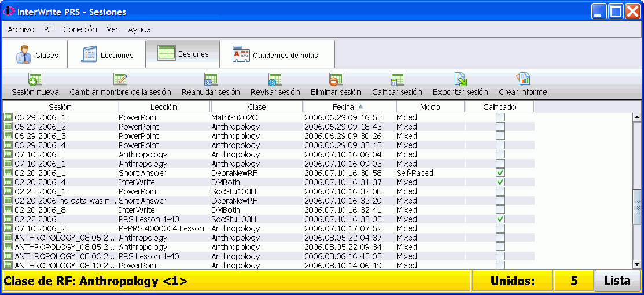This screenshot has width=644, height=295.
Task: Open the Conexión menu
Action: 80,30
